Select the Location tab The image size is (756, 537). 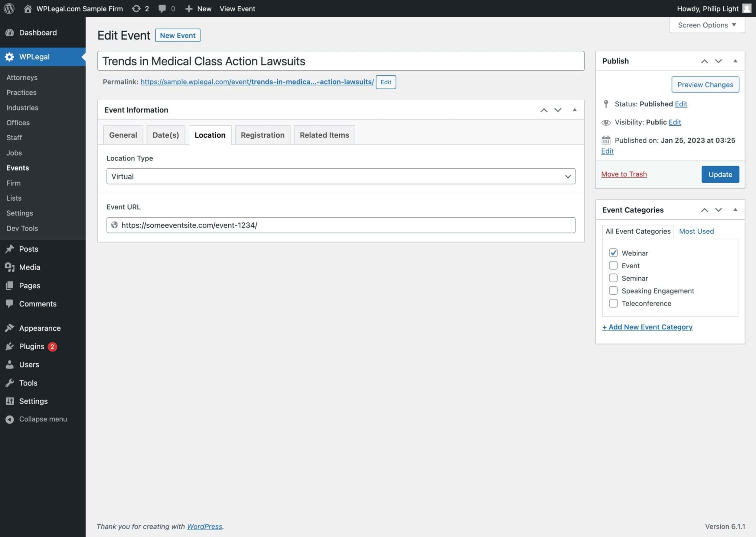pos(210,135)
